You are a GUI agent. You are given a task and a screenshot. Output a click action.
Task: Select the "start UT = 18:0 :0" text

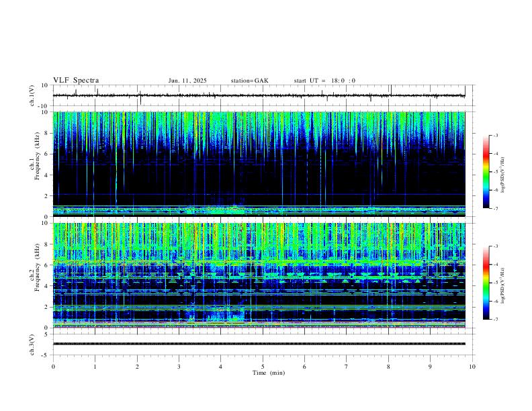pyautogui.click(x=324, y=81)
